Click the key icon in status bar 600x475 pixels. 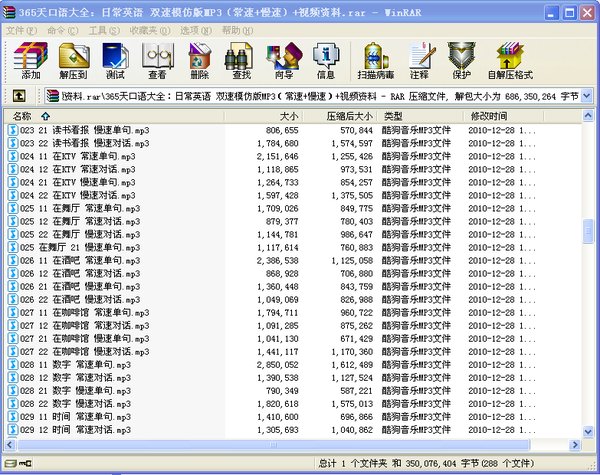[x=26, y=464]
